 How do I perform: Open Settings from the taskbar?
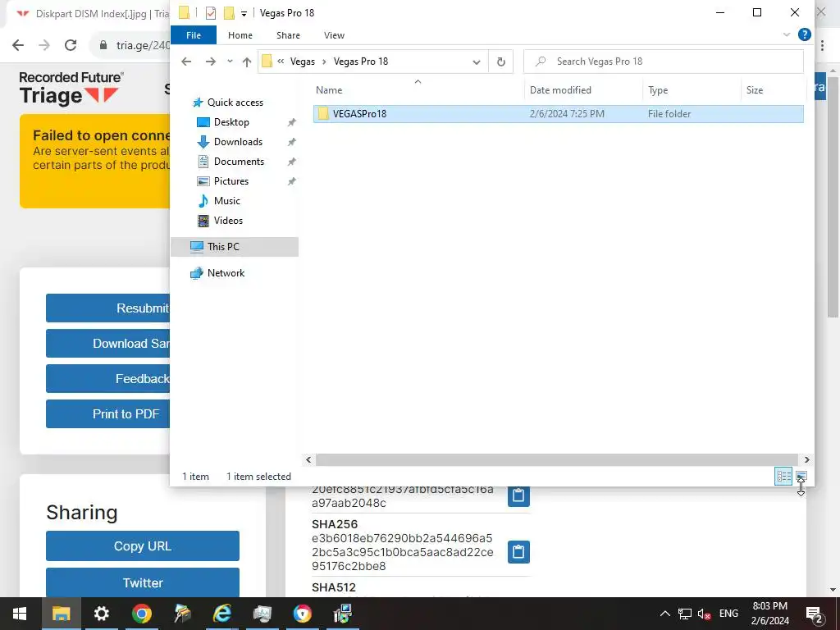pos(101,614)
